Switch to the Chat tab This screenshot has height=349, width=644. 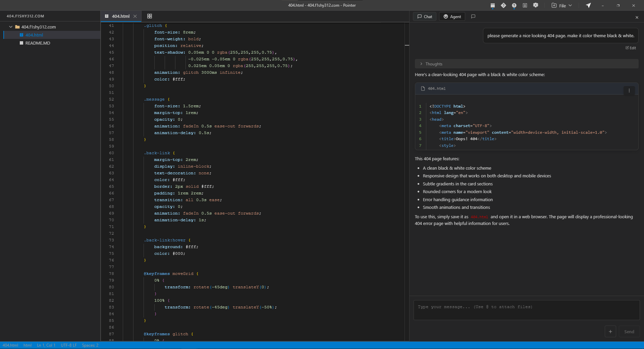[x=425, y=16]
